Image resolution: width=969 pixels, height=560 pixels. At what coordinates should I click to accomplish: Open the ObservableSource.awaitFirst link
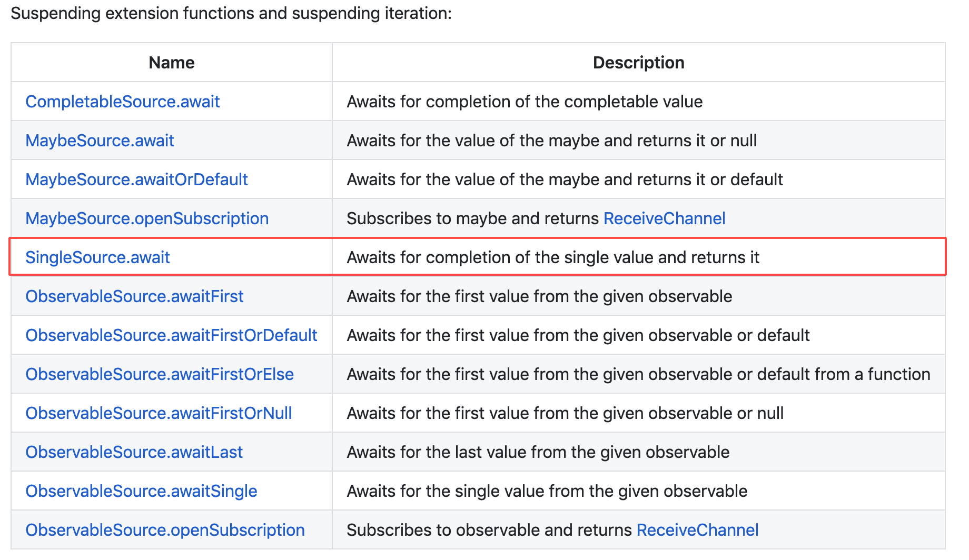134,296
